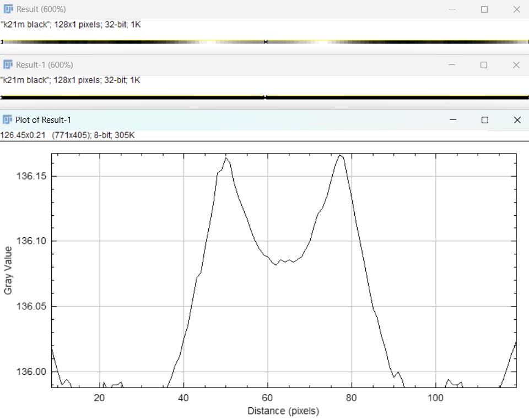
Task: Focus the Plot of Result-1 title bar
Action: tap(220, 119)
